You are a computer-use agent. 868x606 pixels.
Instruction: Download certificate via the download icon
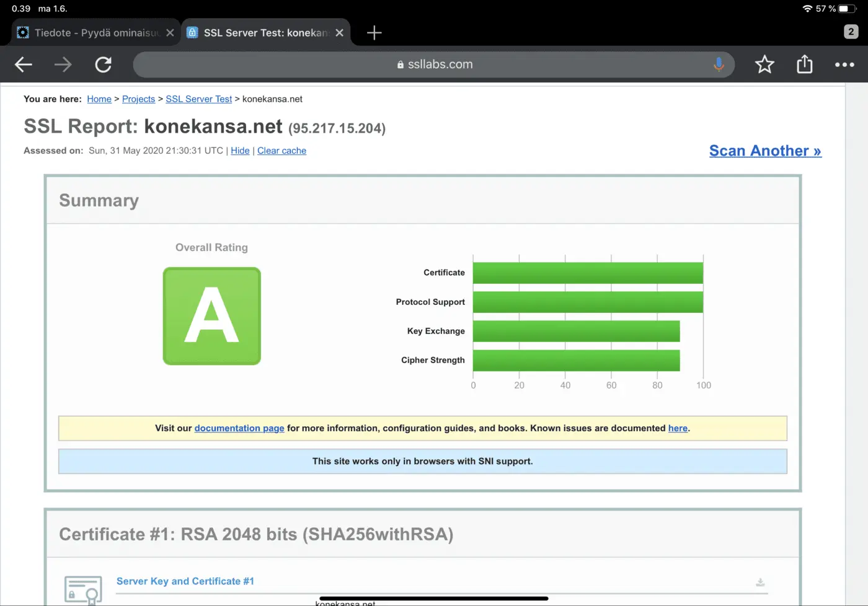click(x=760, y=582)
